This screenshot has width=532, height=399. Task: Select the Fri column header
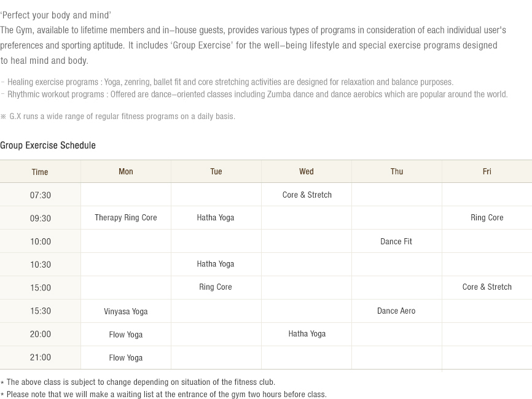click(487, 172)
